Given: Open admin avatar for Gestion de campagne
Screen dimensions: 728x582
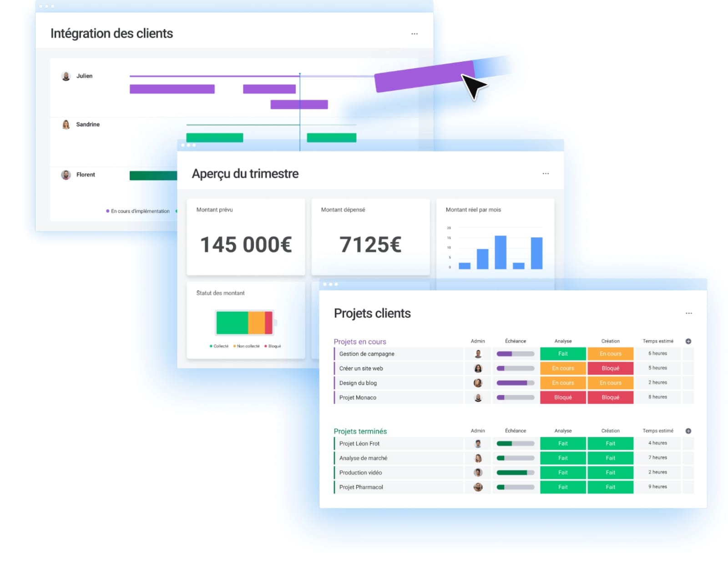Looking at the screenshot, I should coord(478,354).
